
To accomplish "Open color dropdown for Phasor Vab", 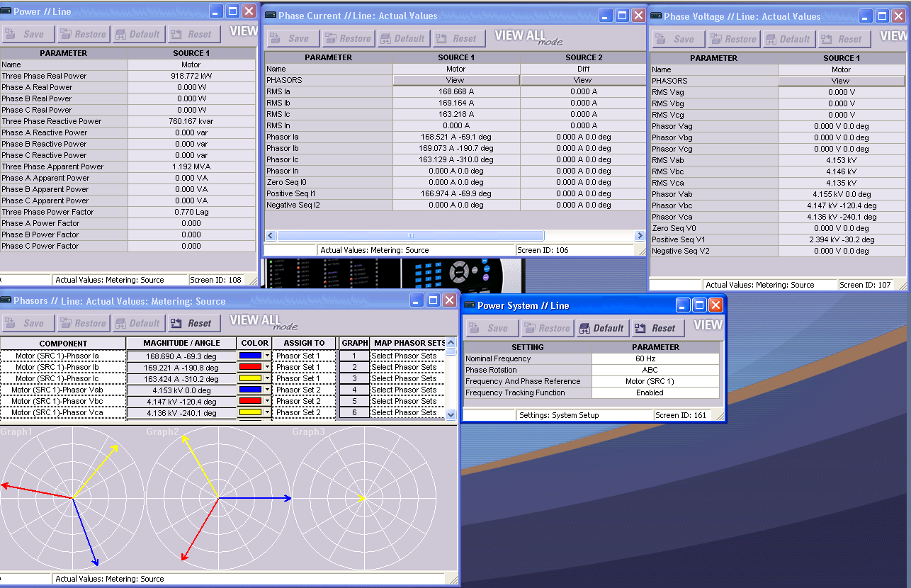I will 268,390.
